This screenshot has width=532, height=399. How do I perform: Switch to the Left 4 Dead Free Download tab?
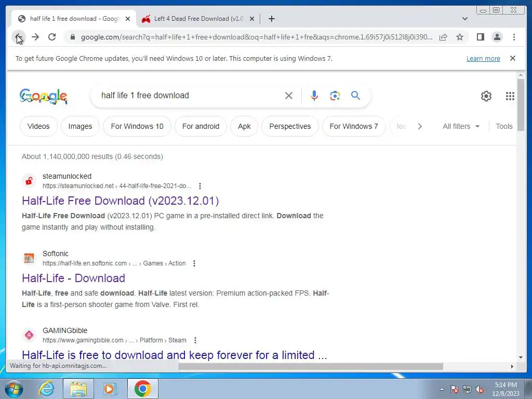[x=198, y=19]
